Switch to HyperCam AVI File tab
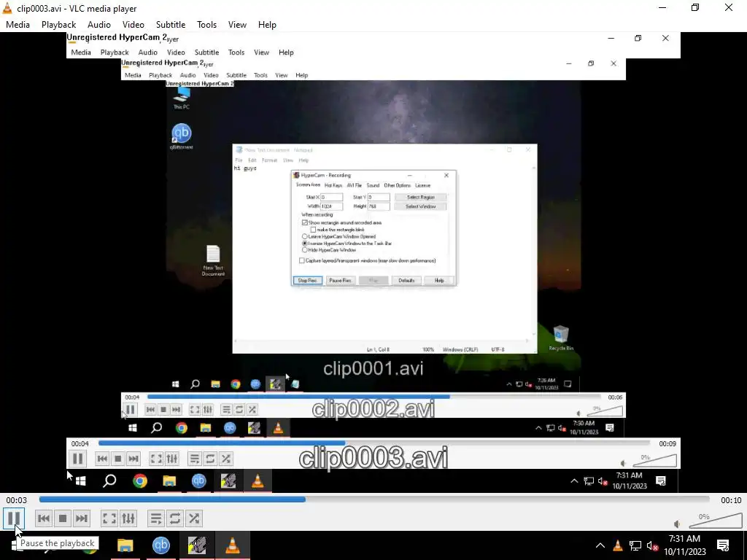This screenshot has width=747, height=560. 354,185
